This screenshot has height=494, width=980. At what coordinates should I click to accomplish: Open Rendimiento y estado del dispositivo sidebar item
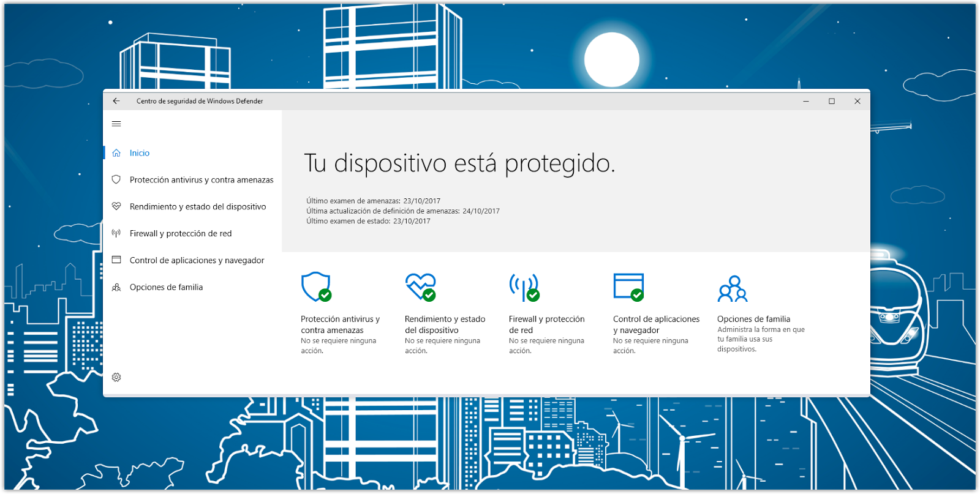198,207
